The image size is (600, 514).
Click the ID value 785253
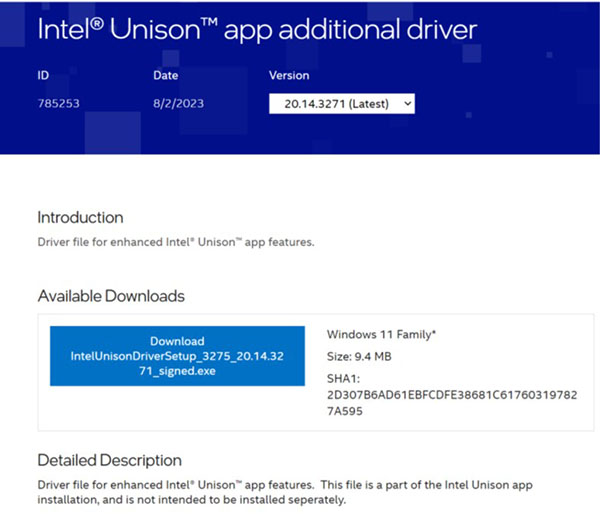(x=59, y=103)
